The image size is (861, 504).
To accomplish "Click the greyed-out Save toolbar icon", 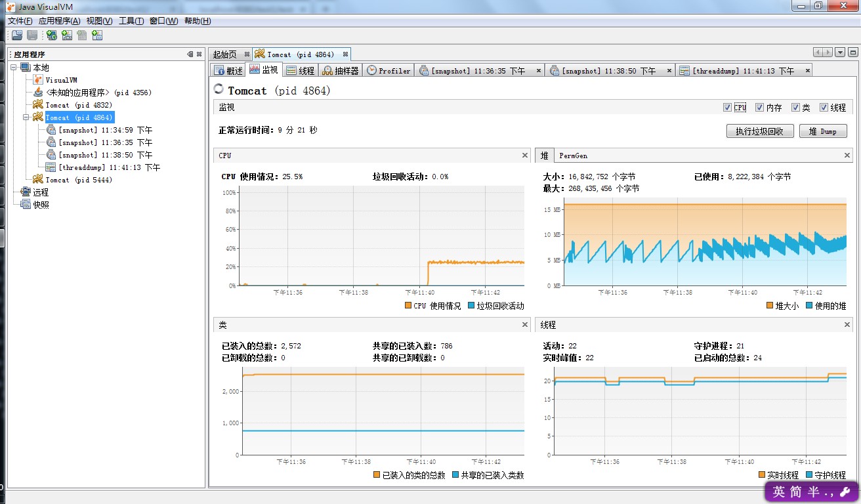I will pos(32,35).
